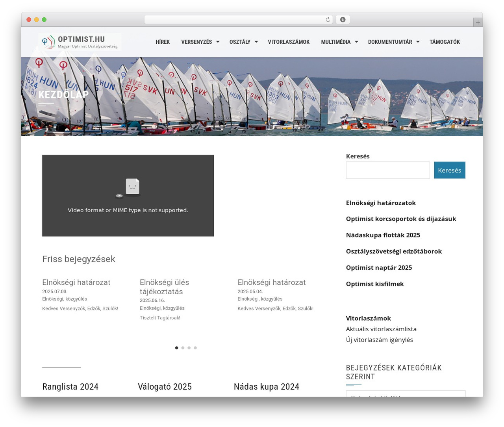Screen dimensions: 504x427
Task: Open Optimist korcsoportok és díjazásuk link
Action: (401, 219)
